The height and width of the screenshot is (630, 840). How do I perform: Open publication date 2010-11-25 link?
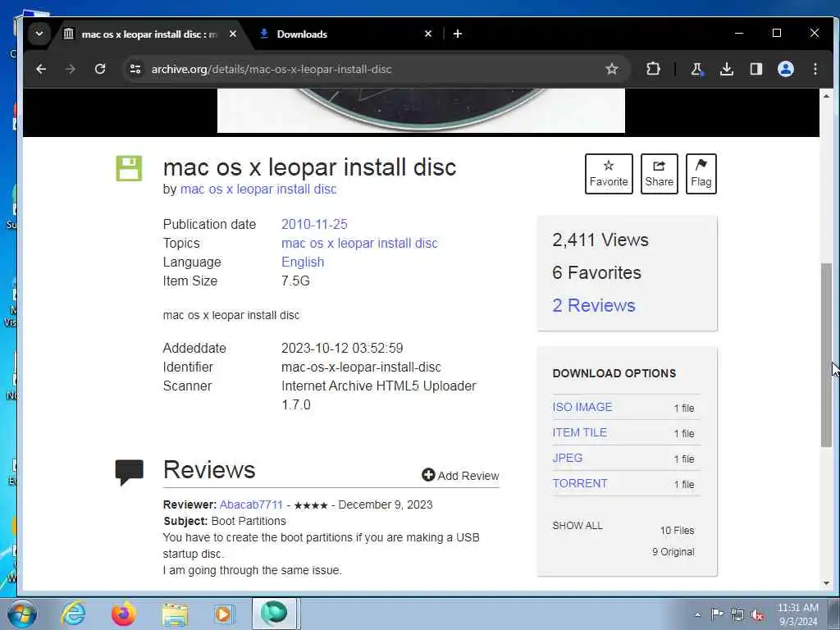click(x=314, y=224)
